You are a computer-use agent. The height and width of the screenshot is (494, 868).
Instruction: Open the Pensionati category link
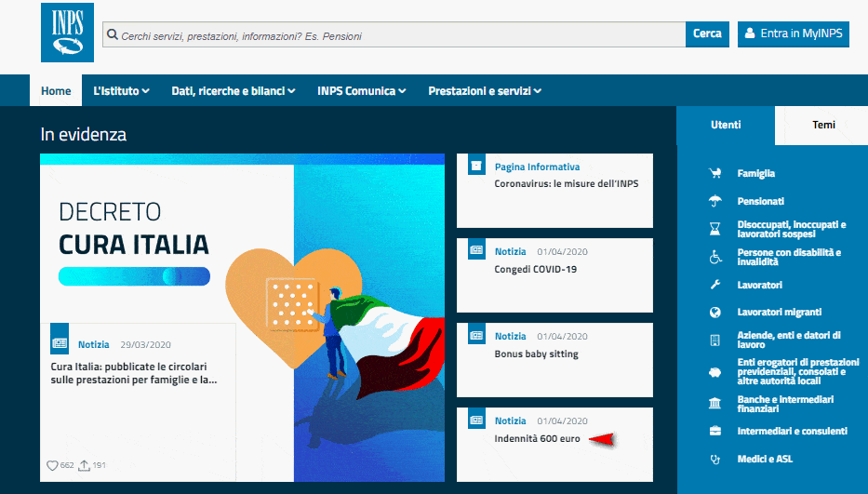tap(761, 201)
